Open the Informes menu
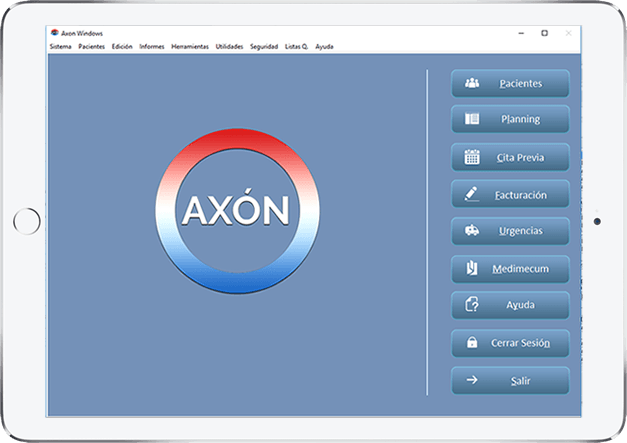 (x=152, y=46)
